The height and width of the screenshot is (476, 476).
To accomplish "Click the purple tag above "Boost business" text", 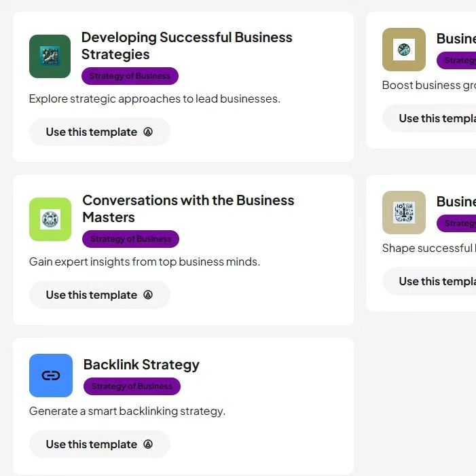I will coord(456,60).
